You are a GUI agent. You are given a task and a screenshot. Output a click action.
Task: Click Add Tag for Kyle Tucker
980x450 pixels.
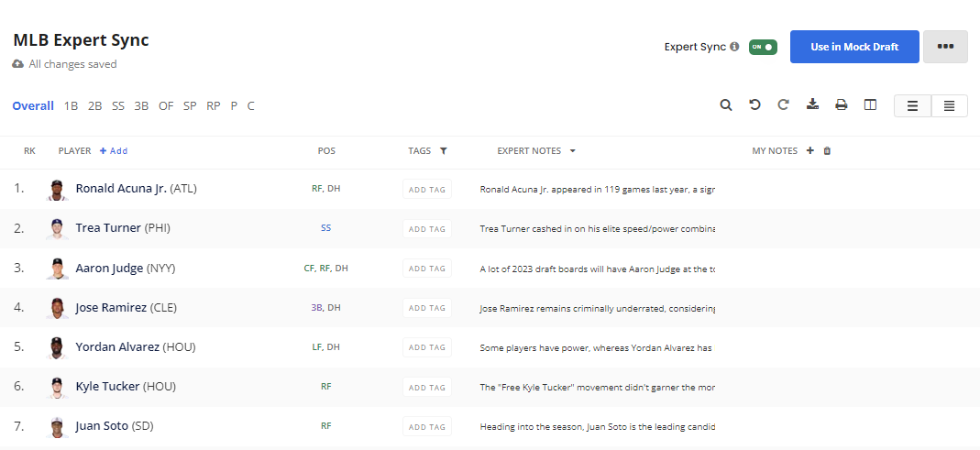point(427,388)
